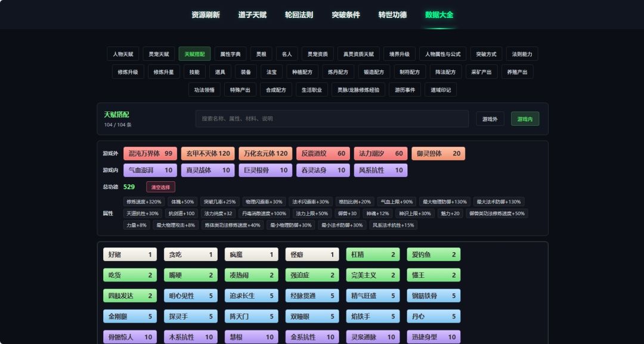Go to the 突破条件 top tab
This screenshot has height=344, width=644.
click(346, 15)
